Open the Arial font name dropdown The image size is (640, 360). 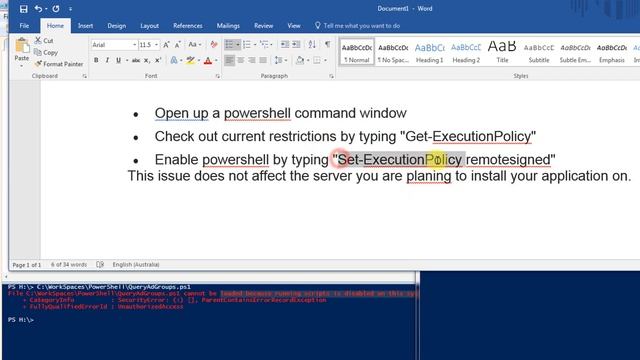click(x=134, y=45)
